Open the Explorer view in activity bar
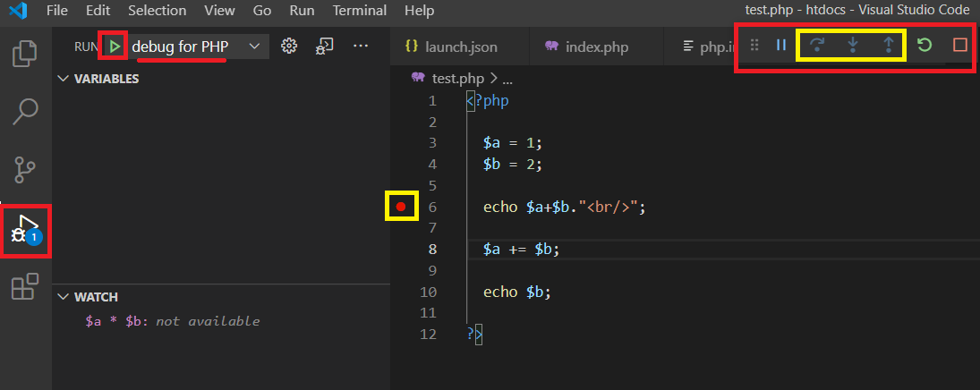This screenshot has height=390, width=980. [x=26, y=53]
